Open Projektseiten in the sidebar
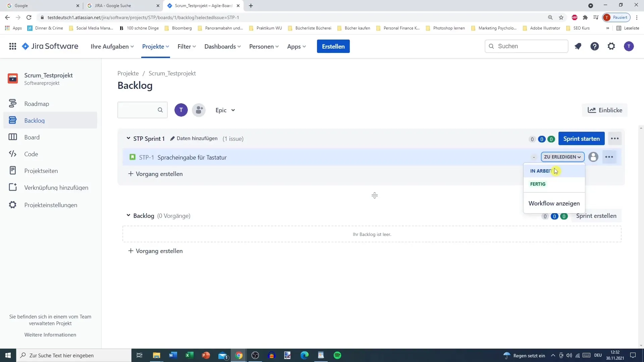Screen dimensions: 644x362 (x=50, y=171)
